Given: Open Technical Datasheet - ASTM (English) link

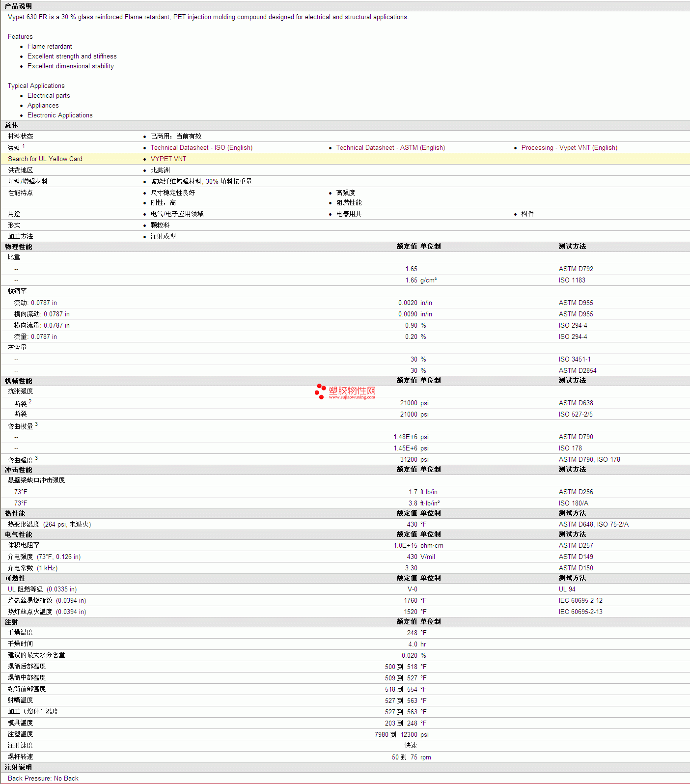Looking at the screenshot, I should pos(390,147).
